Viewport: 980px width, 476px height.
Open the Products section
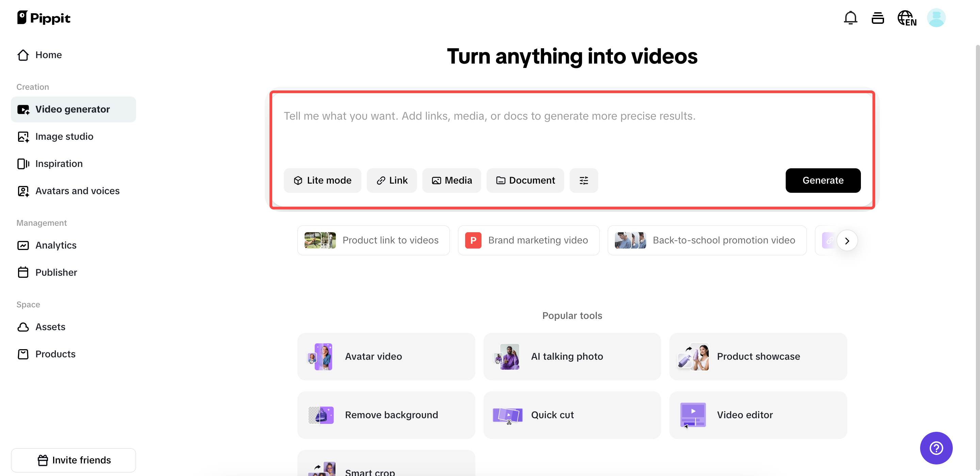(x=55, y=354)
